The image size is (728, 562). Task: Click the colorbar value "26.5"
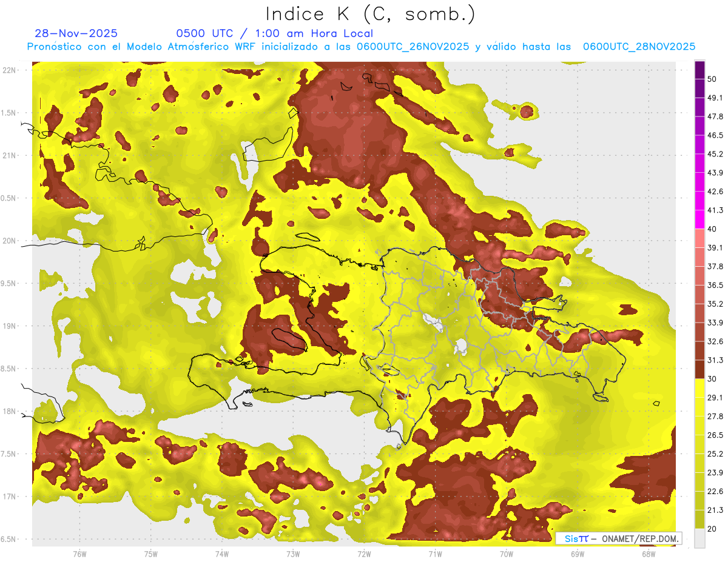pyautogui.click(x=715, y=435)
